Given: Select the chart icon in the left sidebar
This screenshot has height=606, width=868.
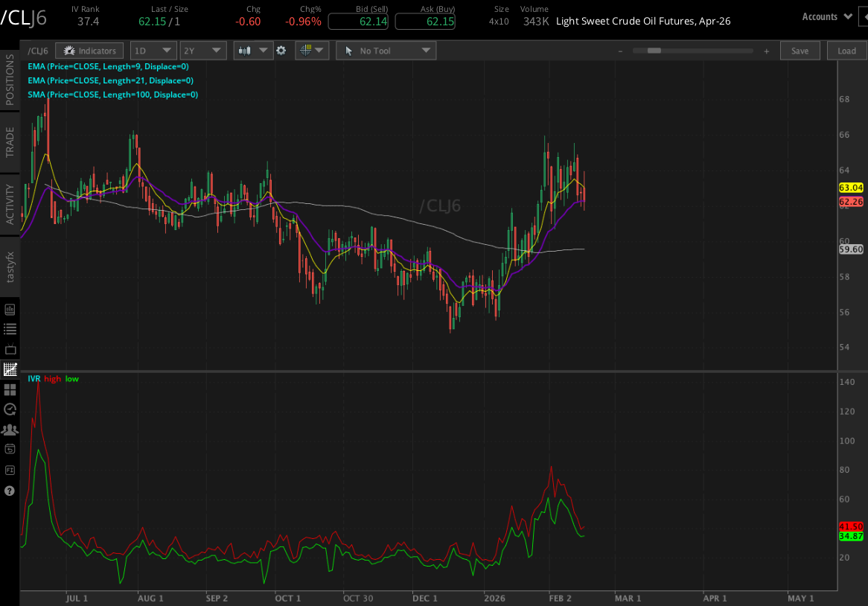Looking at the screenshot, I should pyautogui.click(x=10, y=369).
